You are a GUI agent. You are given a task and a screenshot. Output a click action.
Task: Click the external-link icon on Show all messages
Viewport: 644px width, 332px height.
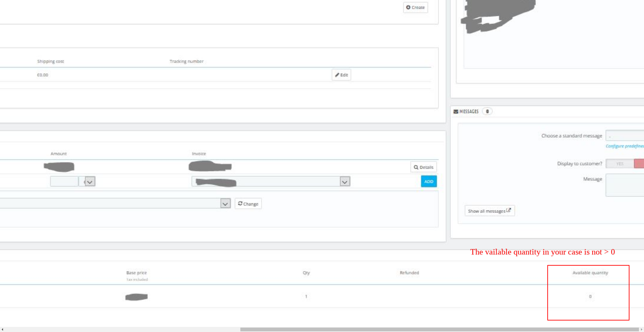tap(509, 210)
